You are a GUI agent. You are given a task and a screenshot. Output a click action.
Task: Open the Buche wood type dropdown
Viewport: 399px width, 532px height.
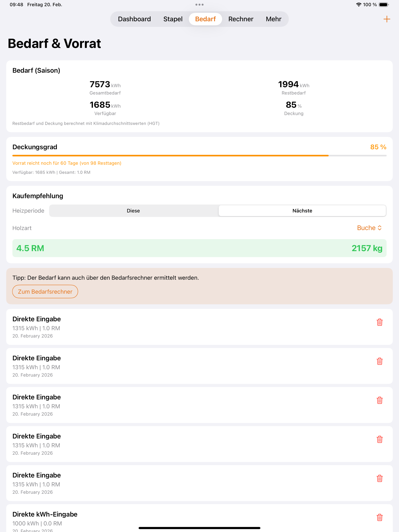(369, 228)
